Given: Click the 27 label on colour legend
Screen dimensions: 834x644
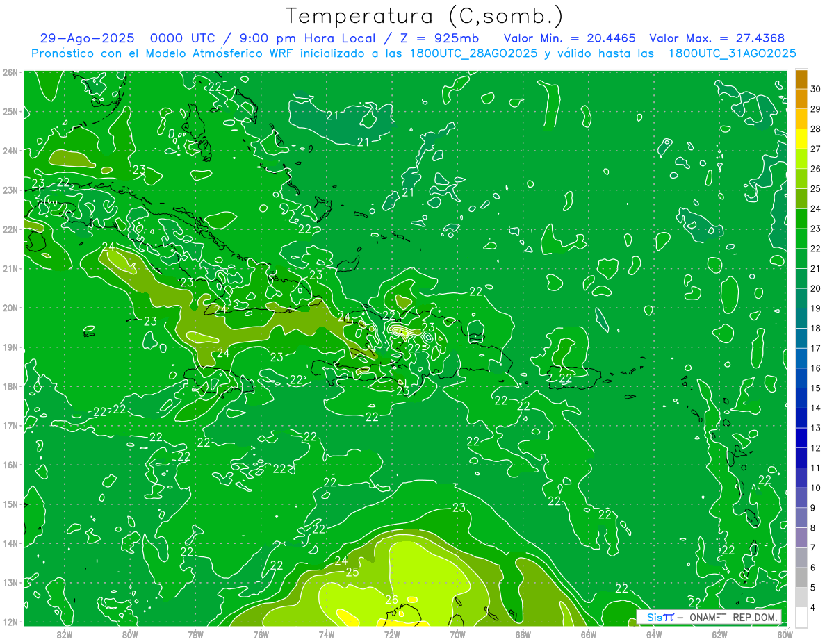Looking at the screenshot, I should (x=815, y=149).
